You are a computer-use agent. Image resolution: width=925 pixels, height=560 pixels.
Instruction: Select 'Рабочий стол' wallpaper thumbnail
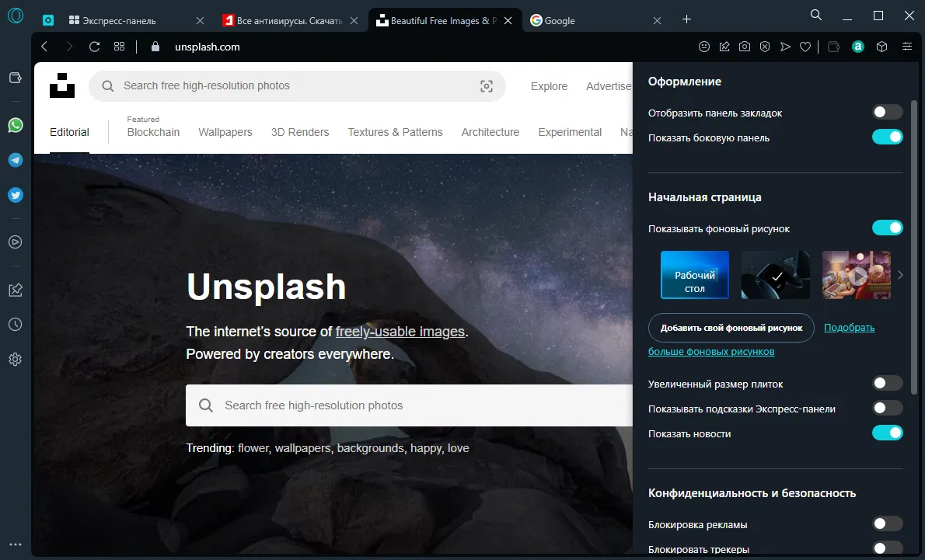[695, 275]
